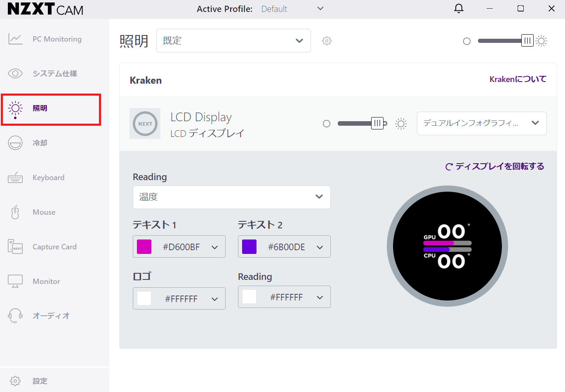The width and height of the screenshot is (565, 392).
Task: Click the '#6B00DE' hex value
Action: pos(287,247)
